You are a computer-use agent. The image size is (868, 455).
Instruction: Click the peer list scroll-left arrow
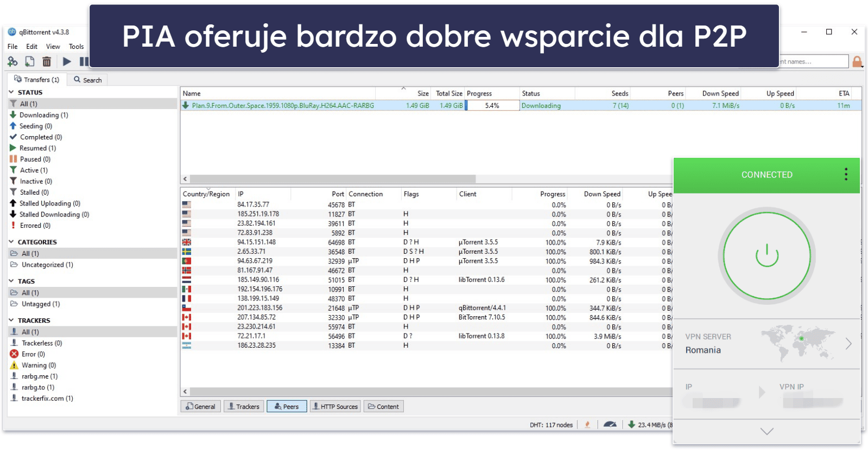pyautogui.click(x=185, y=392)
